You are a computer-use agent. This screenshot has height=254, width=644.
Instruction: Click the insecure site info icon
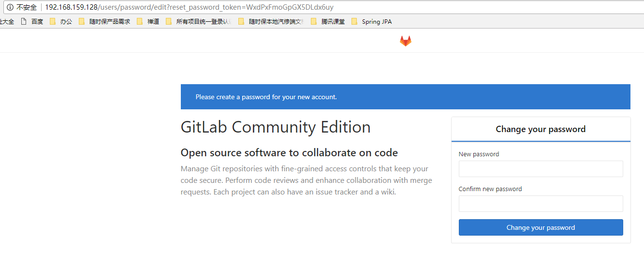point(10,7)
